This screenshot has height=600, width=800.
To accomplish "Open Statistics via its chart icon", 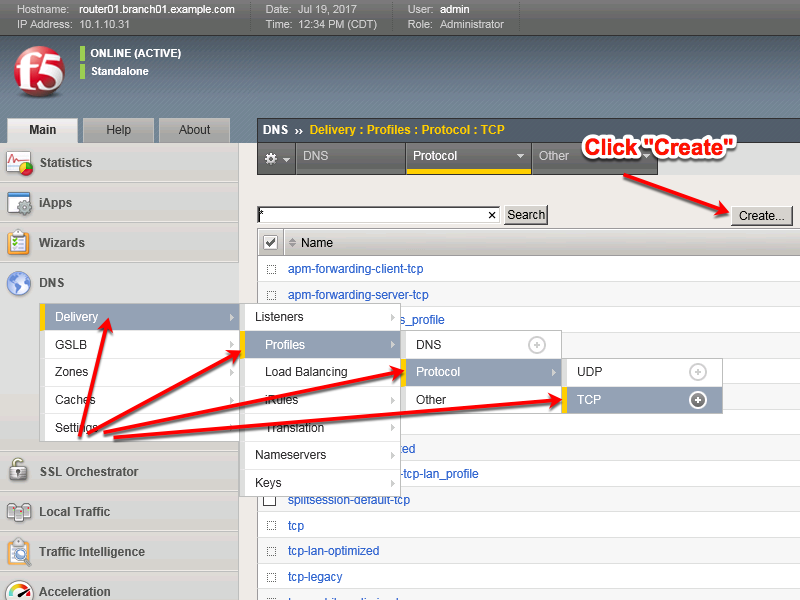I will point(19,163).
